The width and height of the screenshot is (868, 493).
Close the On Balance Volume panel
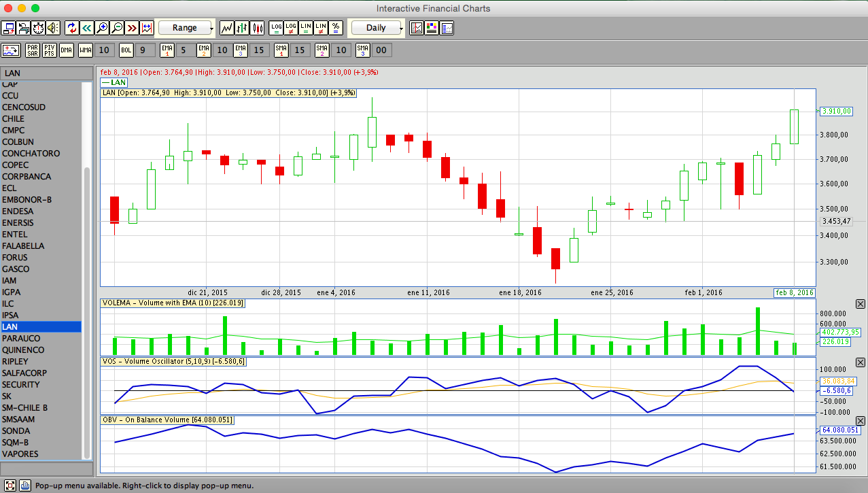click(x=861, y=420)
